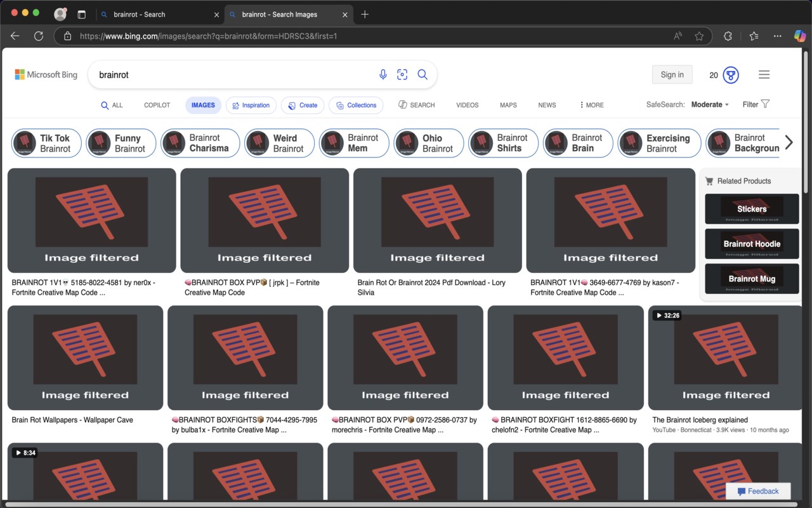Click the browser address bar URL
Viewport: 812px width, 508px height.
(x=209, y=36)
